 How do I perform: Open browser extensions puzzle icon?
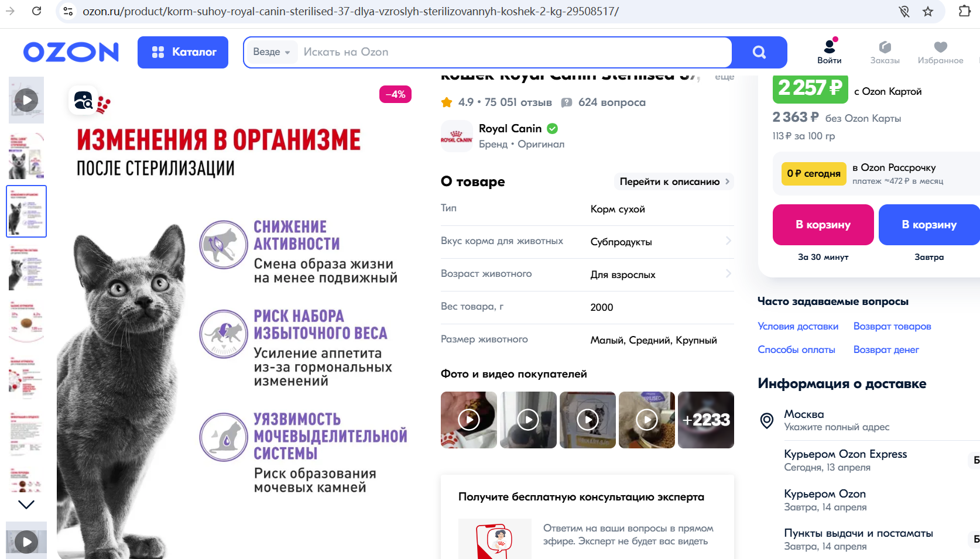point(964,11)
